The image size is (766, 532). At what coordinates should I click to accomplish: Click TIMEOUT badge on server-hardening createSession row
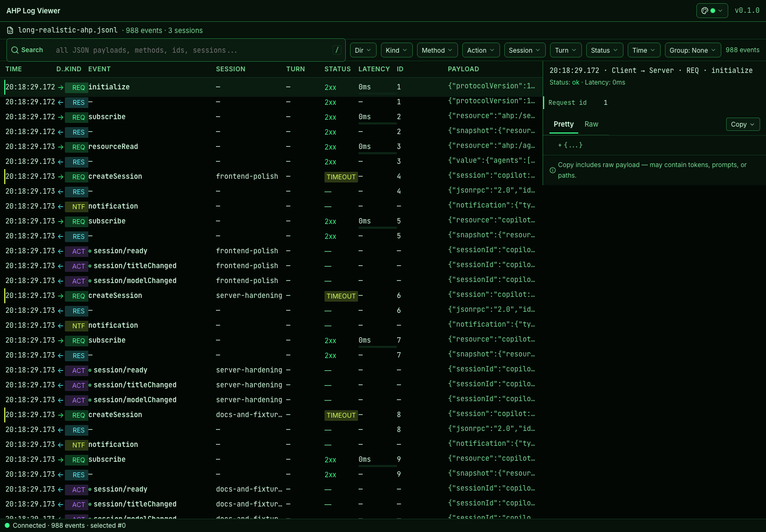[x=341, y=296]
